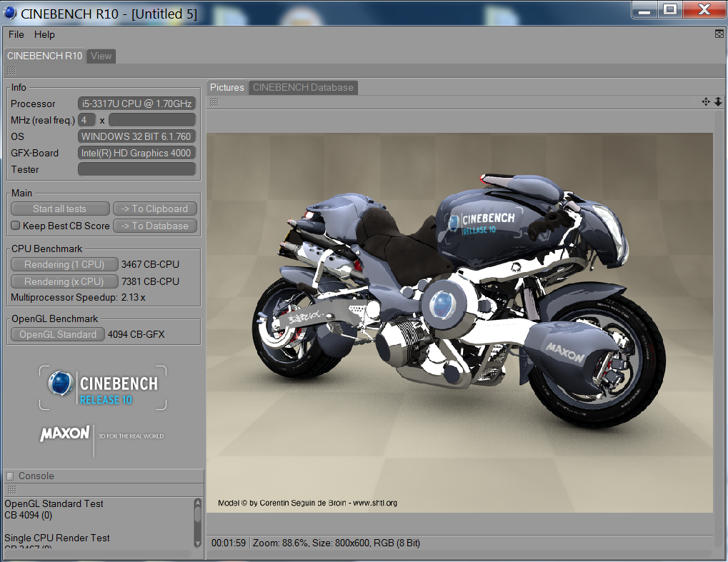Click console scrollbar up arrow
This screenshot has height=562, width=728.
coord(198,503)
